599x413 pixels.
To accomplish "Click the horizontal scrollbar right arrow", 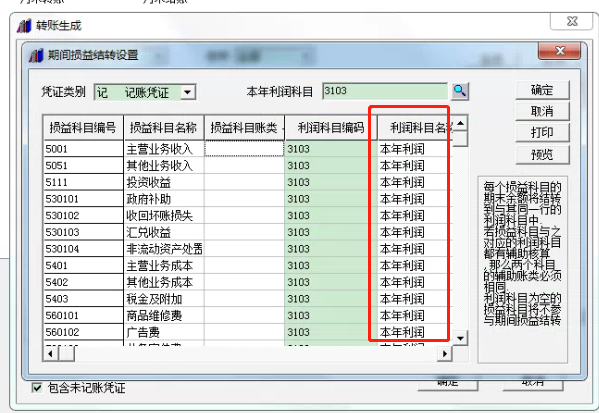I will click(445, 354).
